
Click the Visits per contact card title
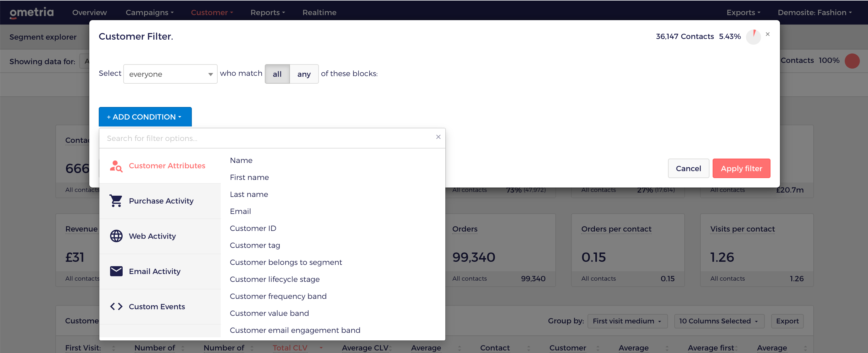coord(743,229)
